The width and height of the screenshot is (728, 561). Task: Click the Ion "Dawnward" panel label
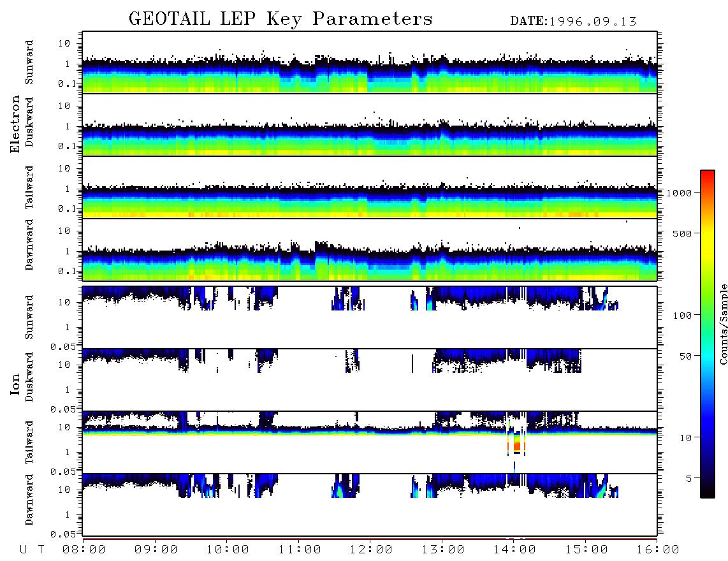[29, 500]
